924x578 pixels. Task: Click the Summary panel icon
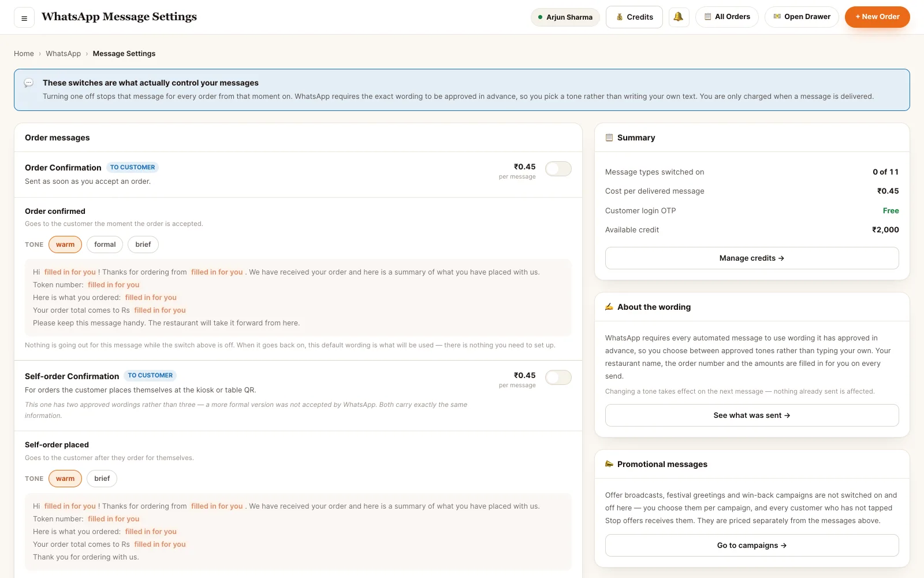click(x=609, y=138)
